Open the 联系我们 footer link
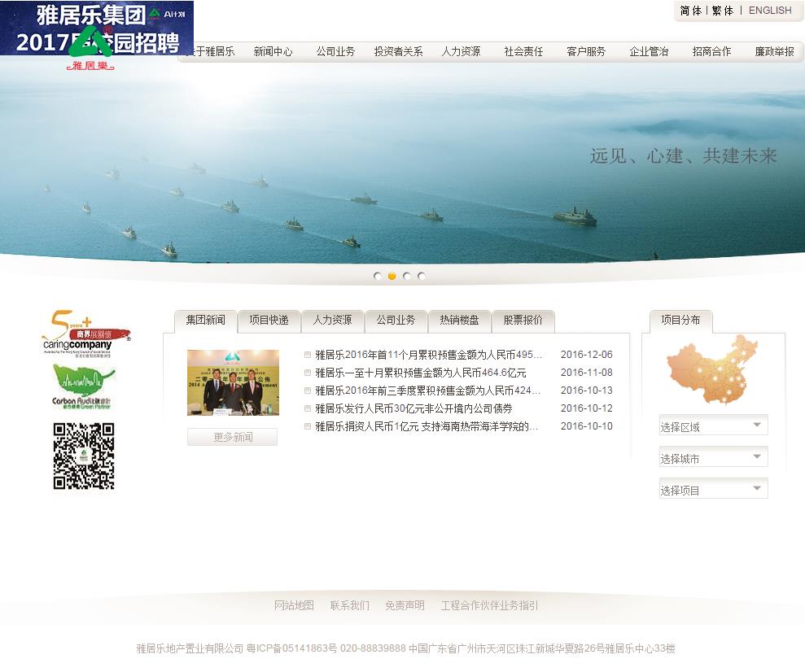 (350, 605)
